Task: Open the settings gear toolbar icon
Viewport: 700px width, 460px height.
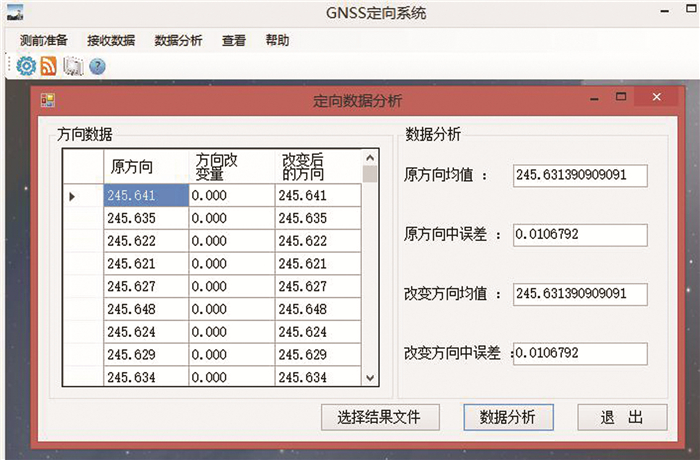Action: 26,66
